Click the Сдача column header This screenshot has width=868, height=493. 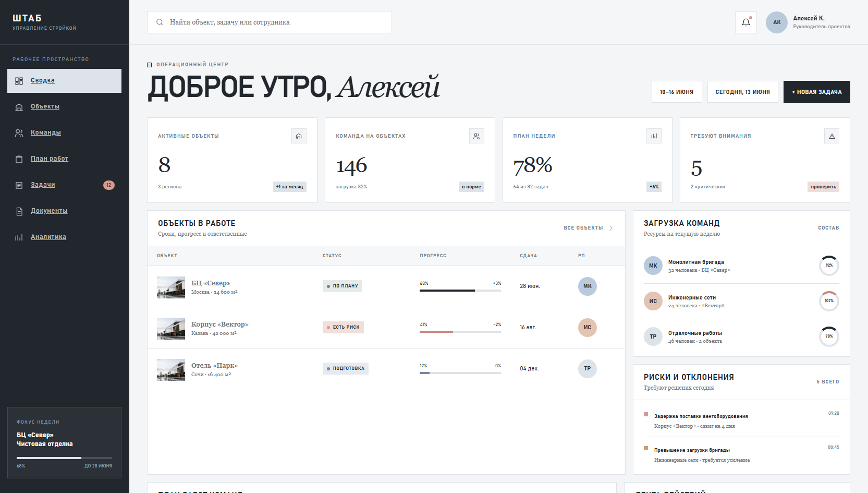pyautogui.click(x=528, y=256)
